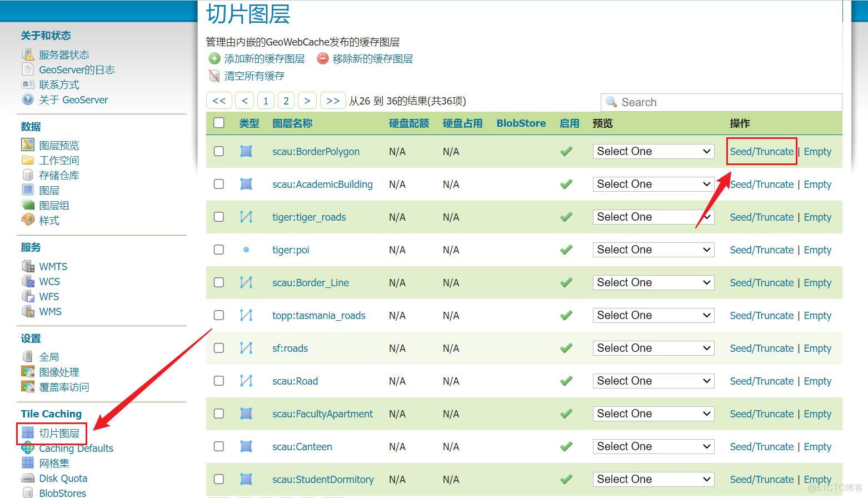Check the topp:tasmania_roads row checkbox
Viewport: 868px width, 498px height.
coord(219,315)
